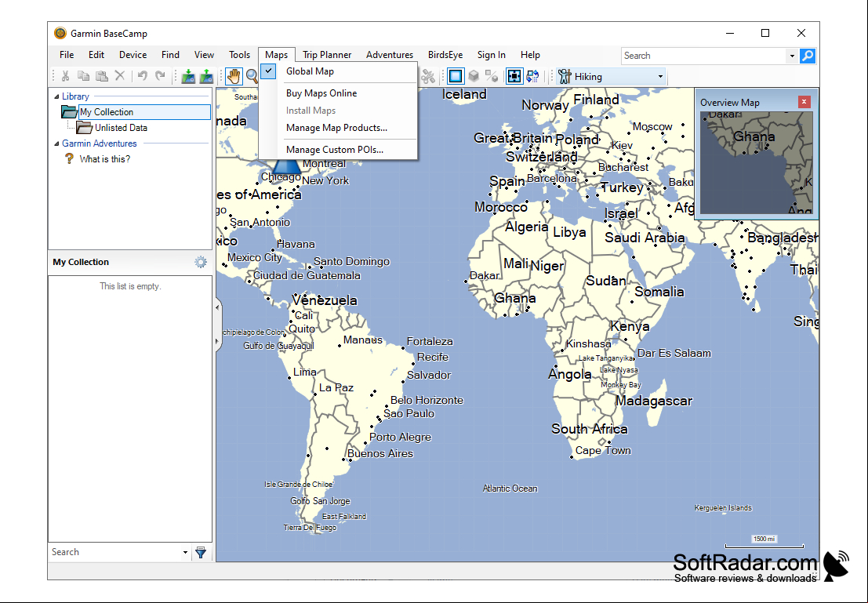Screen dimensions: 868x603
Task: Open the Adventures menu
Action: [x=390, y=55]
